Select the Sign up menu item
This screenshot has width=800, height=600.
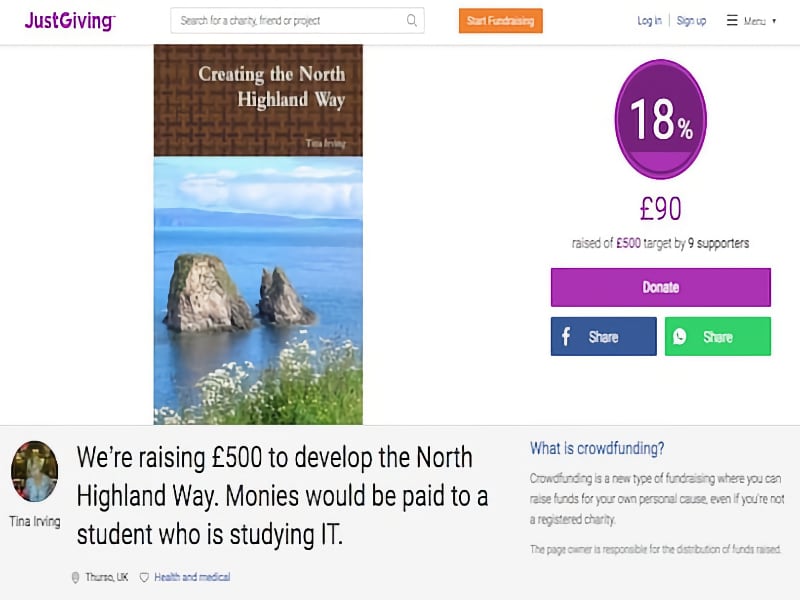tap(691, 20)
